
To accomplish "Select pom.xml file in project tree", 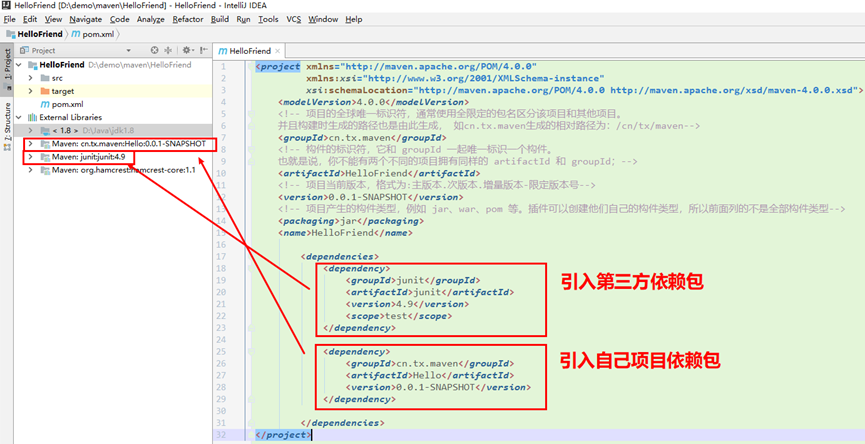I will pyautogui.click(x=67, y=104).
